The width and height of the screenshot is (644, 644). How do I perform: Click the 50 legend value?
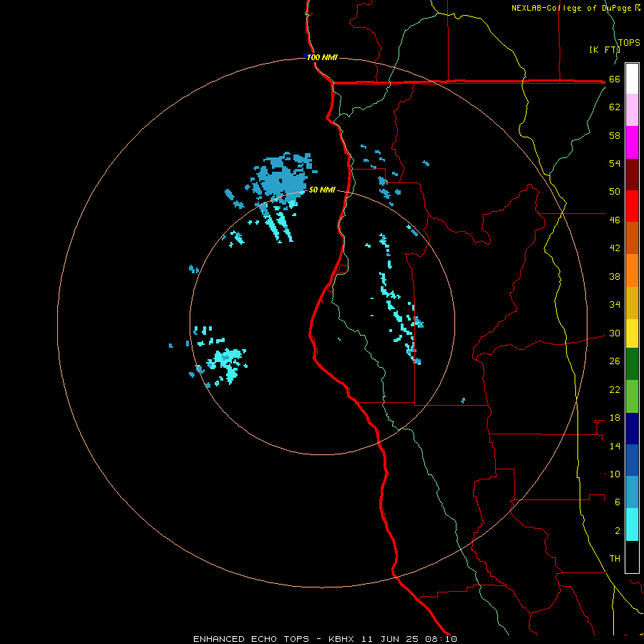(615, 192)
